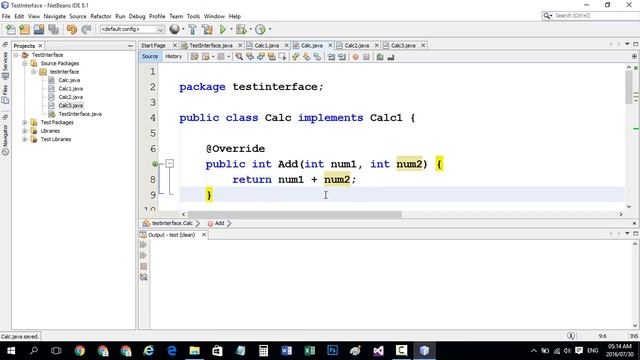
Task: Click the Search (Ctrl+I) input field
Action: click(x=595, y=16)
